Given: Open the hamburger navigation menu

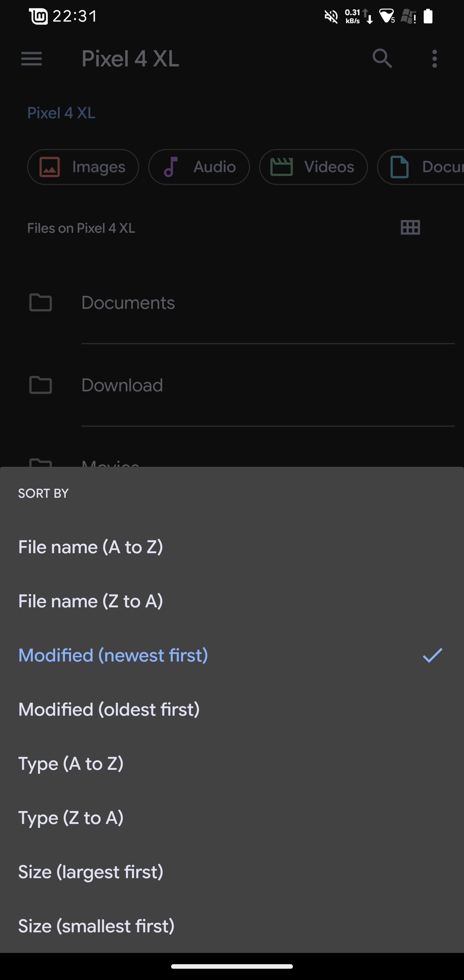Looking at the screenshot, I should tap(32, 59).
